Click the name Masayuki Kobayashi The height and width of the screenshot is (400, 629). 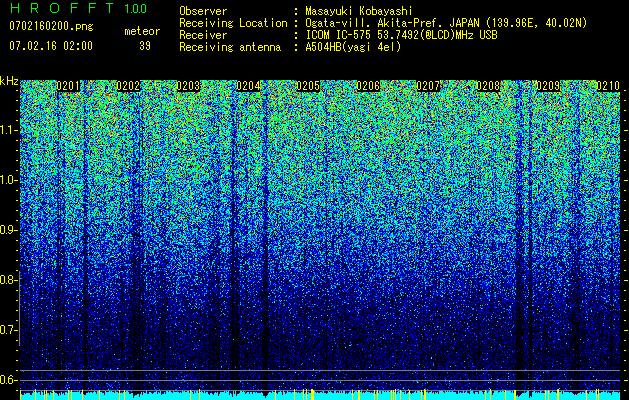(x=359, y=11)
